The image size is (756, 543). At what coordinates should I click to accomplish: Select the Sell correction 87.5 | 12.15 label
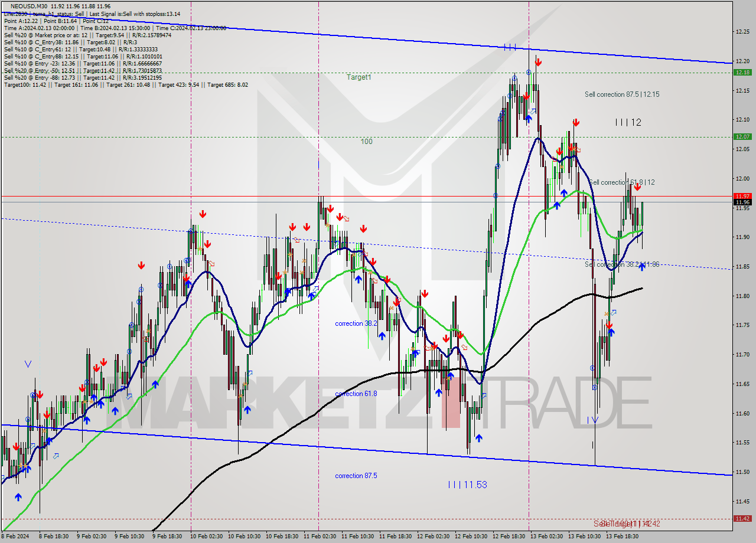pos(622,94)
